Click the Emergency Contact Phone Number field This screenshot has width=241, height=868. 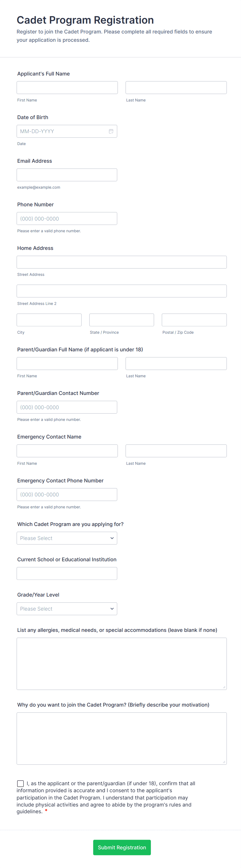[67, 494]
